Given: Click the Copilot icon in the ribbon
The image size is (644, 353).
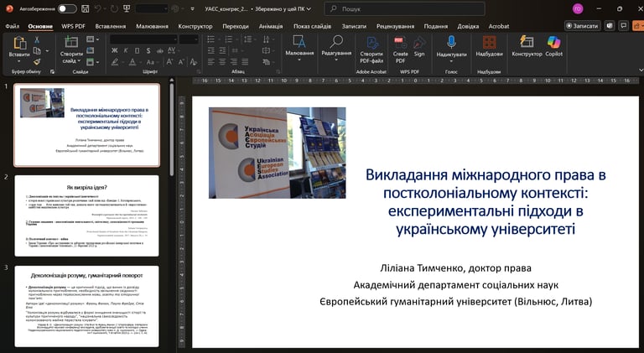Looking at the screenshot, I should point(553,42).
